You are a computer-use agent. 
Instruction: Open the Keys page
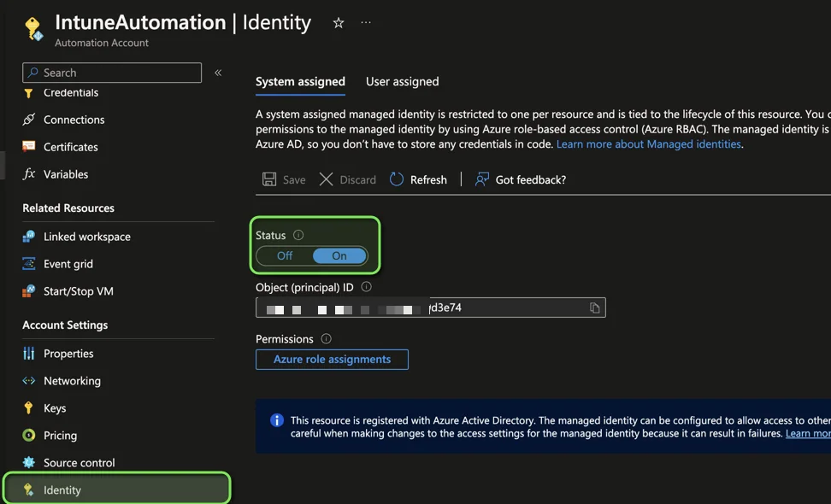pos(55,408)
